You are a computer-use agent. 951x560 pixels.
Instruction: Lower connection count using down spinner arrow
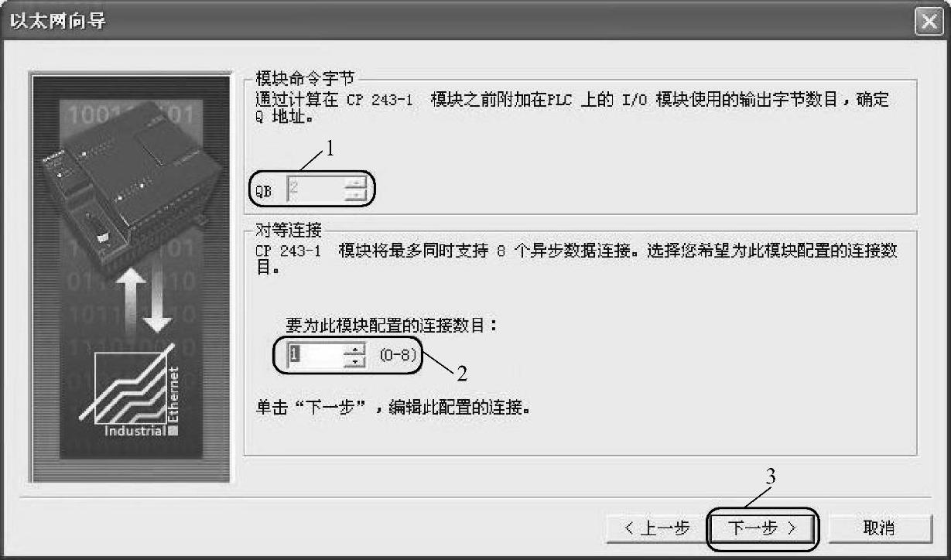354,363
